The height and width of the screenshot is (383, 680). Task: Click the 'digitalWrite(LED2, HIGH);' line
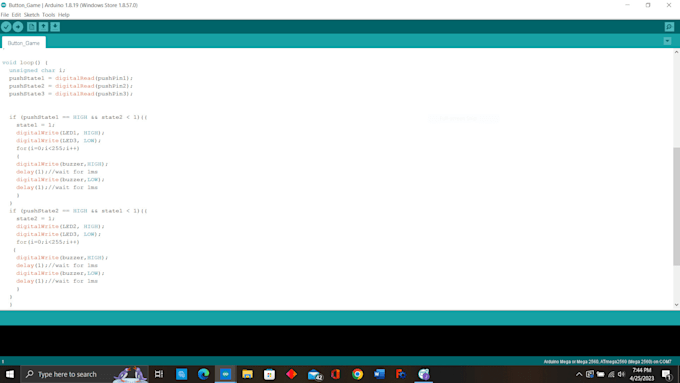[60, 226]
